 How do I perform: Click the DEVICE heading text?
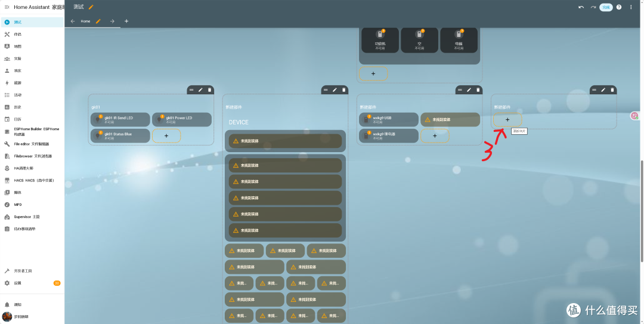(x=239, y=122)
